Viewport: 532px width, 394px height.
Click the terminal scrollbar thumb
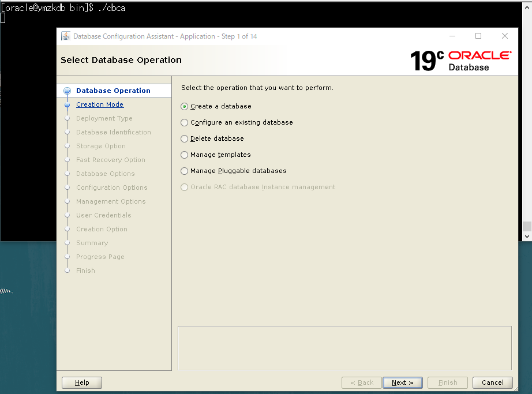(527, 226)
